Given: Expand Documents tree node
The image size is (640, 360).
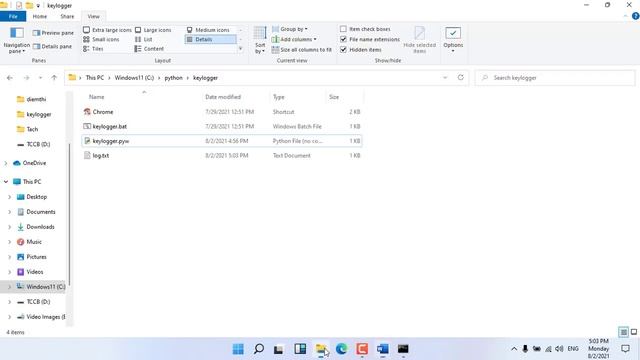Looking at the screenshot, I should [9, 212].
